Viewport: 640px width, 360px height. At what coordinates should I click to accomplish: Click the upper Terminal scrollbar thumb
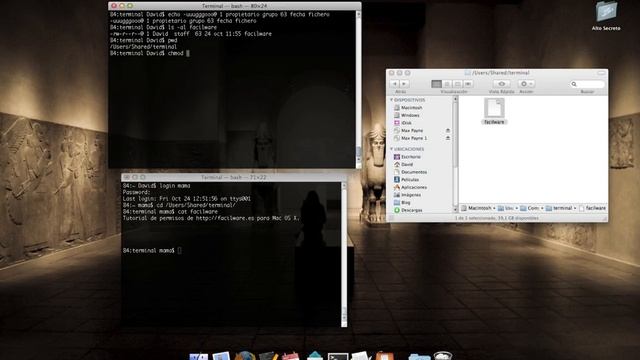358,152
